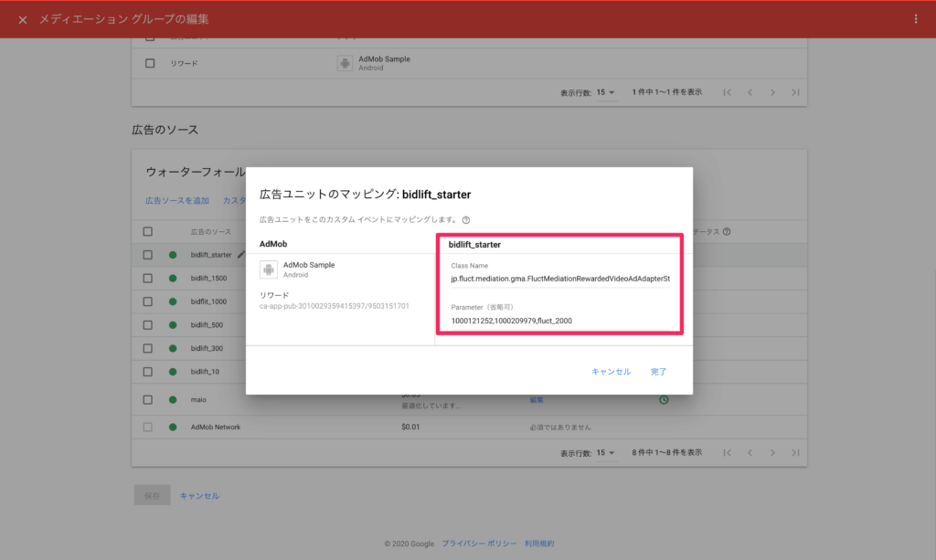
Task: Go to next page of ad sources table
Action: (x=772, y=452)
